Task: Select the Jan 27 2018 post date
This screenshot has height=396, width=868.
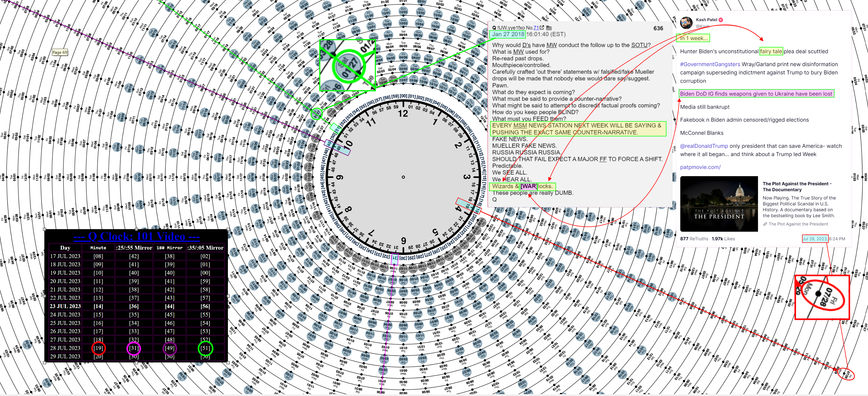Action: [508, 34]
